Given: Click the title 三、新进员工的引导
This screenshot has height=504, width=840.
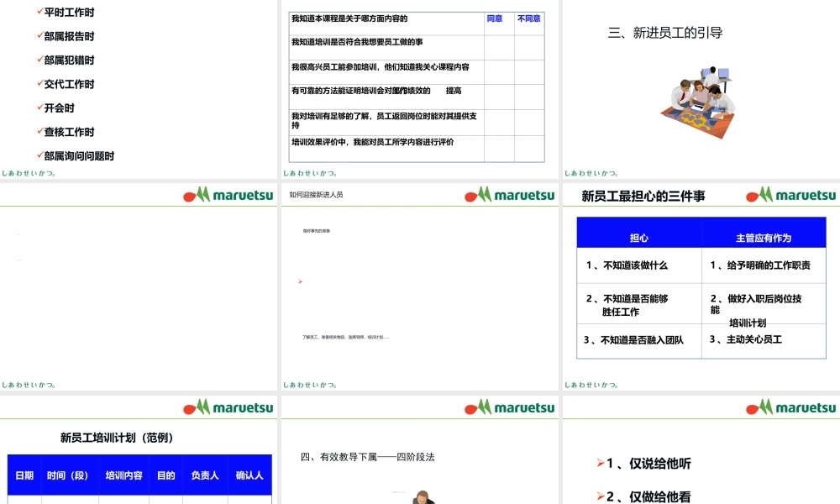Looking at the screenshot, I should (664, 33).
